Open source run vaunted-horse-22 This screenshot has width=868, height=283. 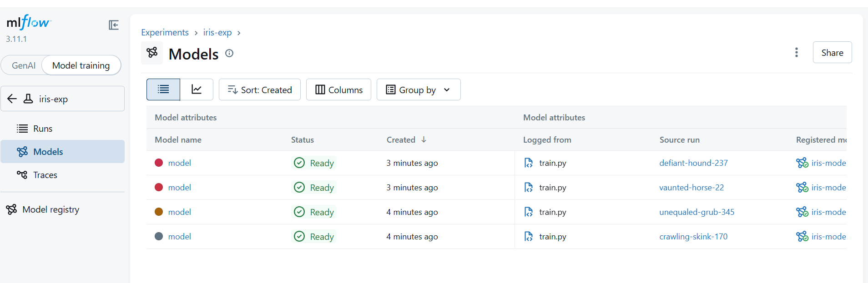point(691,187)
